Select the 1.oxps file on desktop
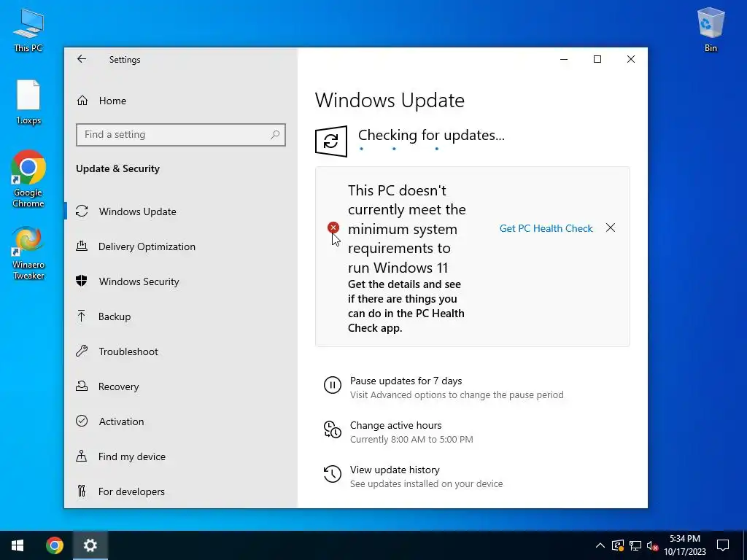 pyautogui.click(x=28, y=102)
